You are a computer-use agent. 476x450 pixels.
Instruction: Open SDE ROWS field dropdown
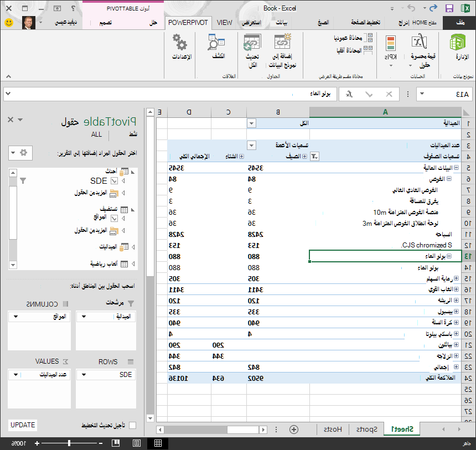pos(84,375)
